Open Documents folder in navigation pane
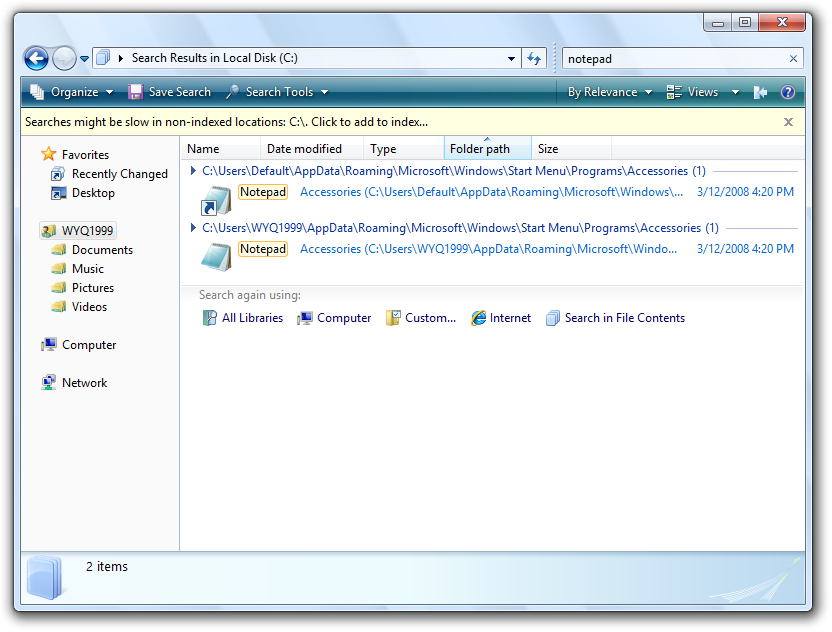Screen dimensions: 832x632 102,250
